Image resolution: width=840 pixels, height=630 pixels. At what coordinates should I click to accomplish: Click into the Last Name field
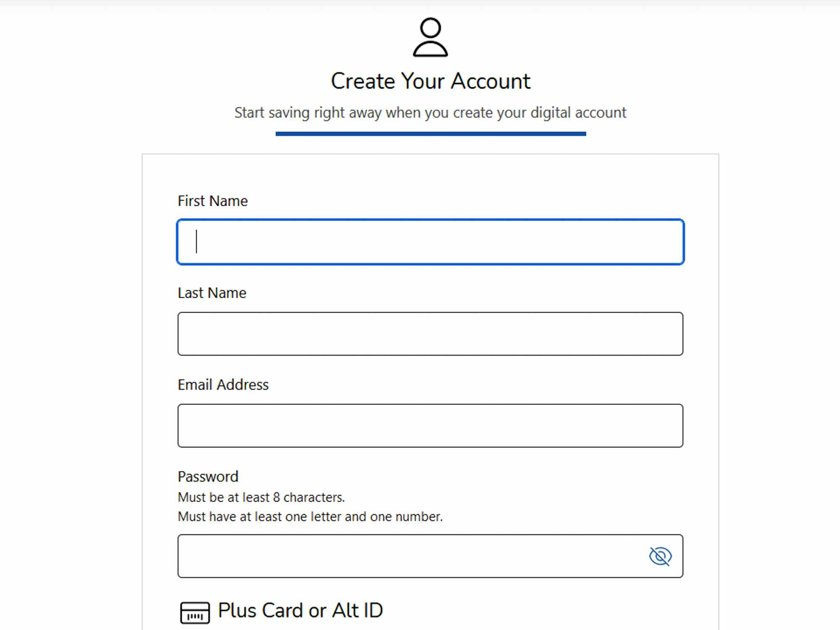click(430, 334)
